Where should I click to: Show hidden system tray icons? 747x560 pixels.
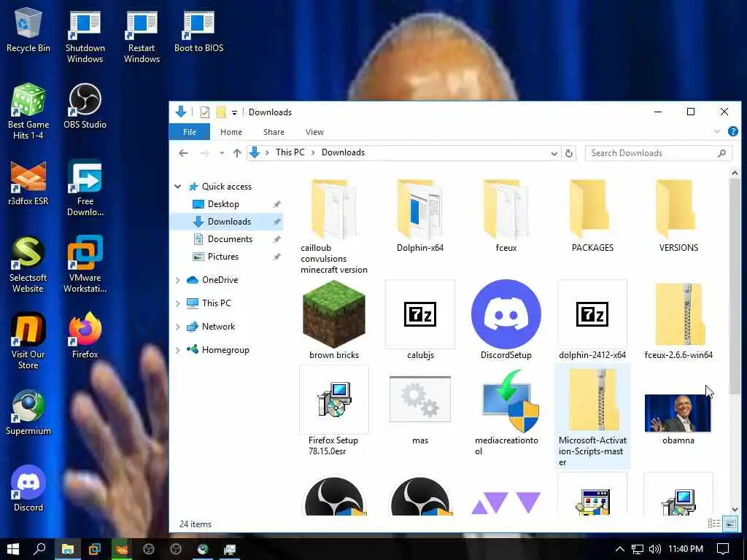point(619,549)
